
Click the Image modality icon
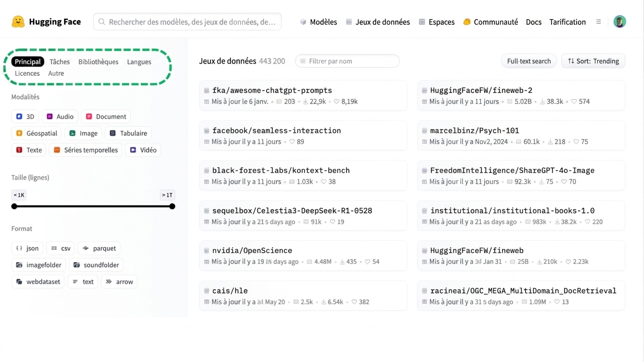(73, 133)
